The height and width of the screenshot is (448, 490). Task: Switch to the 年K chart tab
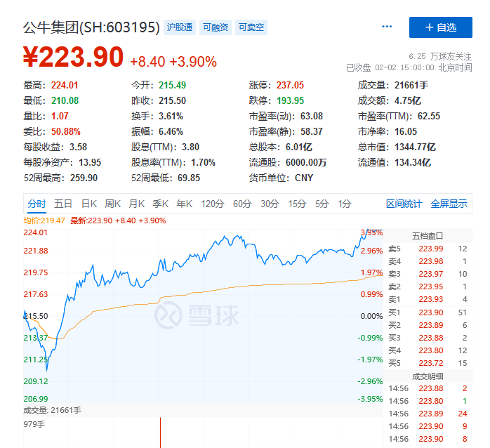184,204
